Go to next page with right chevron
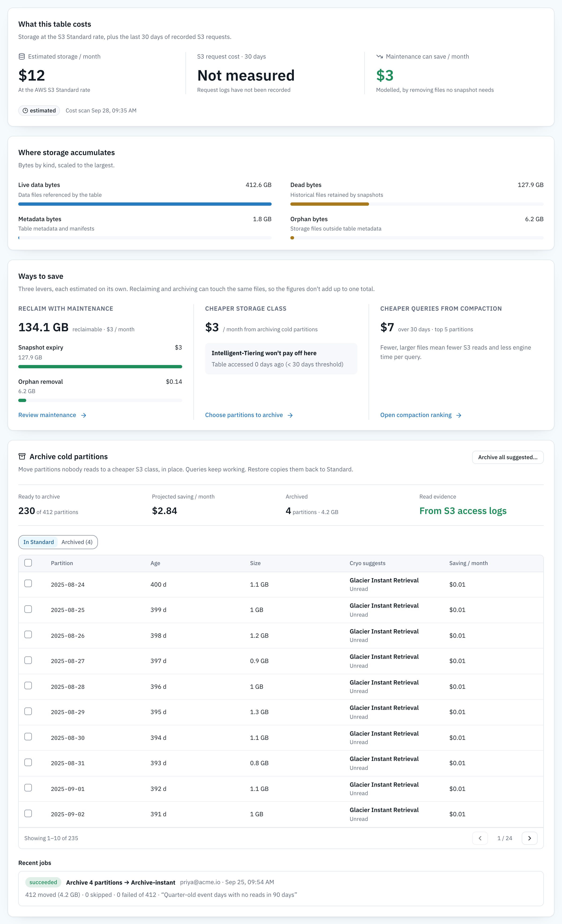Screen dimensions: 562x924 pyautogui.click(x=529, y=838)
